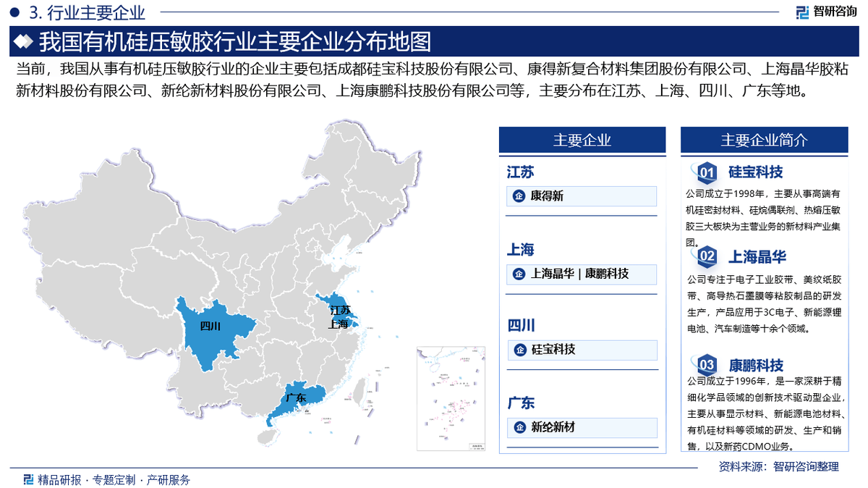This screenshot has height=488, width=868.
Task: Click the 资料来源：智研咨询整理 text
Action: click(778, 467)
